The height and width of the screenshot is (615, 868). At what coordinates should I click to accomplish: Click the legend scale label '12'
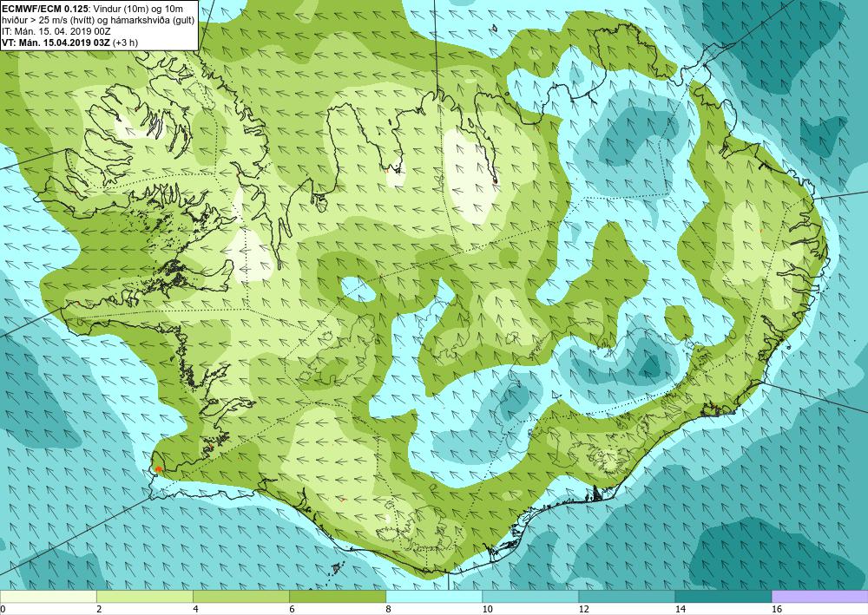coord(583,609)
